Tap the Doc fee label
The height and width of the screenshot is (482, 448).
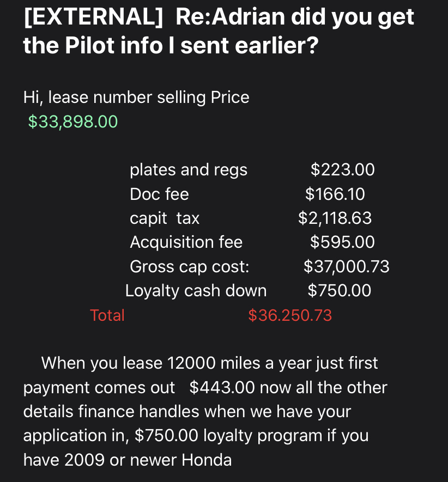[x=159, y=194]
